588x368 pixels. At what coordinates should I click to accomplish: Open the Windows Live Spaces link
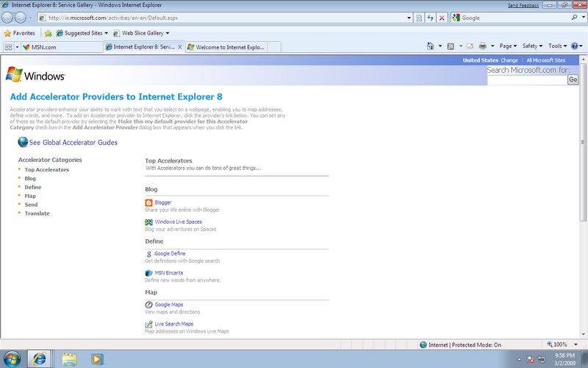pos(179,222)
